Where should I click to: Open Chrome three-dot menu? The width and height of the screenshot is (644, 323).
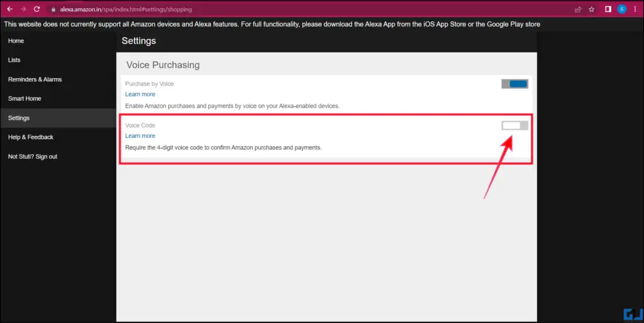coord(635,9)
